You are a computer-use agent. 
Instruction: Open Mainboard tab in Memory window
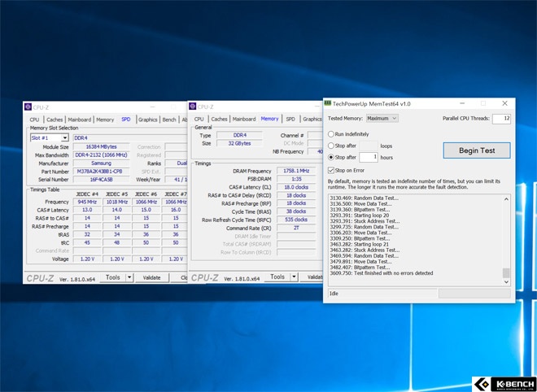[244, 119]
